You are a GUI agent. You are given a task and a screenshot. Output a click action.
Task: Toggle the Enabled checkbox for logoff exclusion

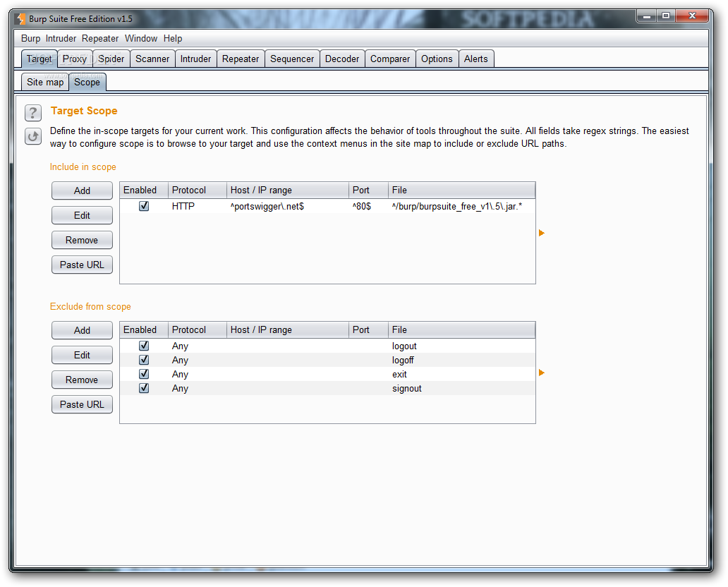(144, 360)
